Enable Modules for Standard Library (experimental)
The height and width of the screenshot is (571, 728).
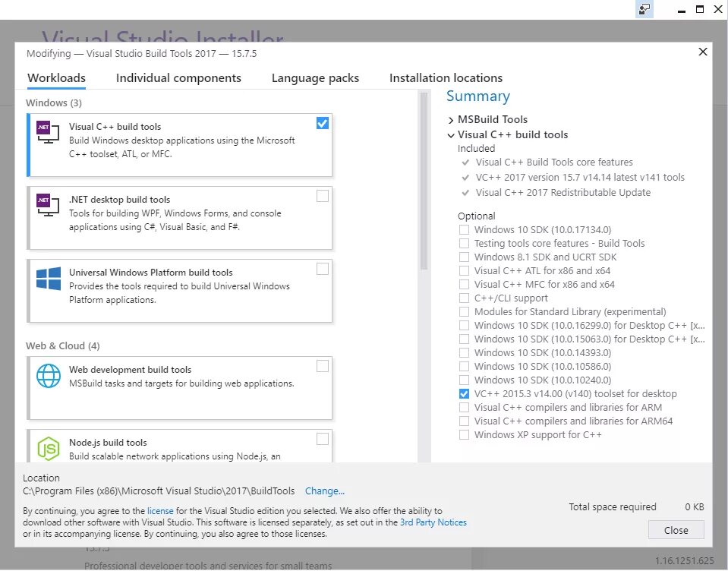pyautogui.click(x=464, y=312)
